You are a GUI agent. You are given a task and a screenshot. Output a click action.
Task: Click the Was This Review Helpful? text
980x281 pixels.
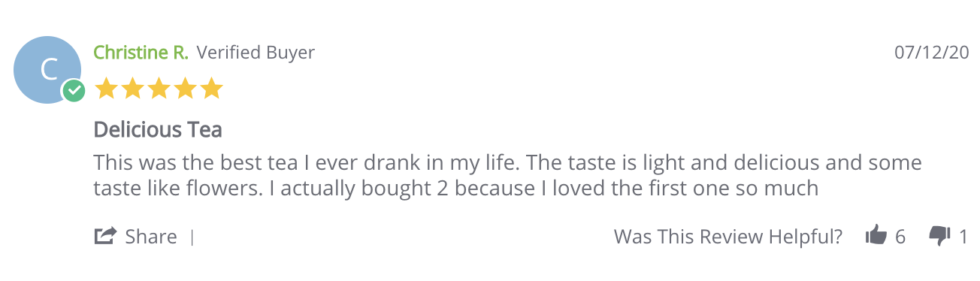(x=728, y=237)
